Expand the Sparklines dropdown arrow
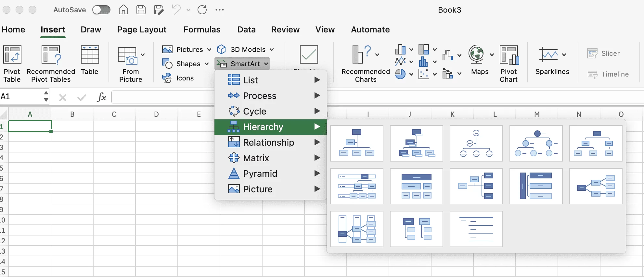The height and width of the screenshot is (277, 644). (x=564, y=54)
